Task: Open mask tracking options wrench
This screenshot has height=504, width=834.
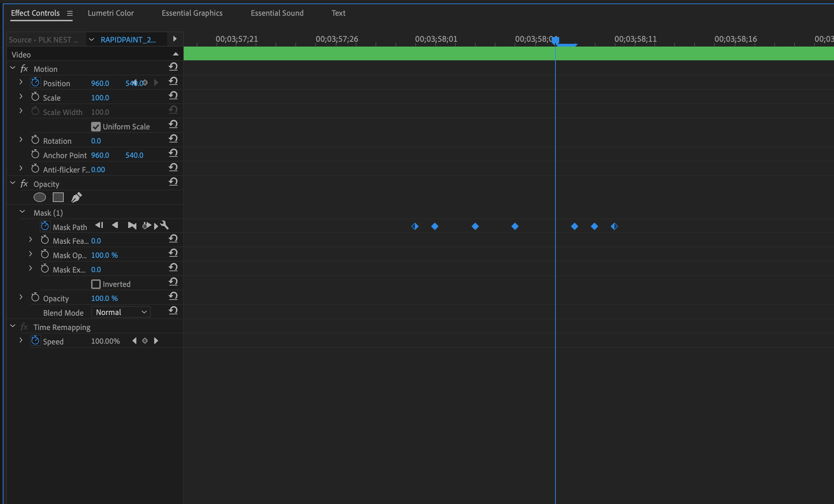Action: point(165,225)
